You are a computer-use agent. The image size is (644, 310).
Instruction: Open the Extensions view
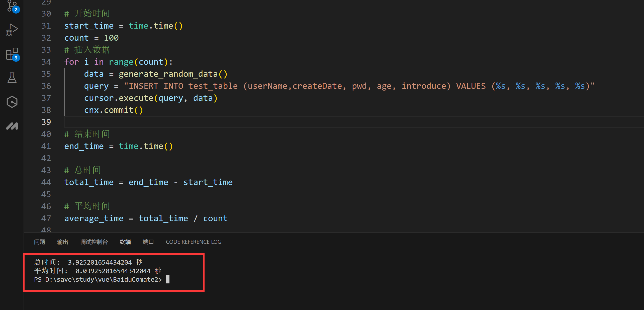pos(12,54)
